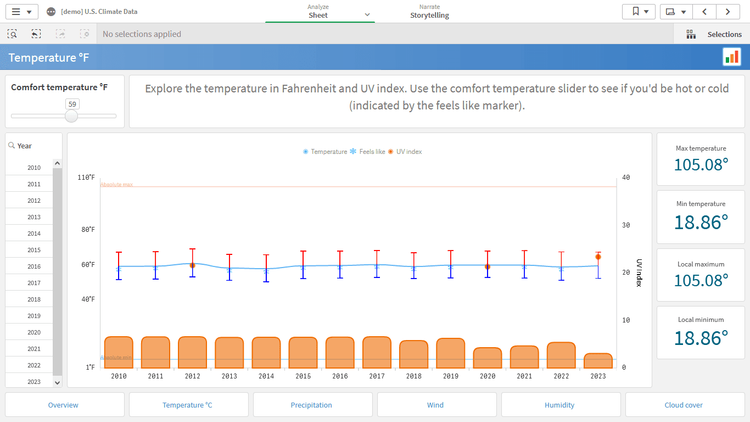Click the app icon beside U.S. Climate Data
The image size is (750, 422).
pos(52,12)
